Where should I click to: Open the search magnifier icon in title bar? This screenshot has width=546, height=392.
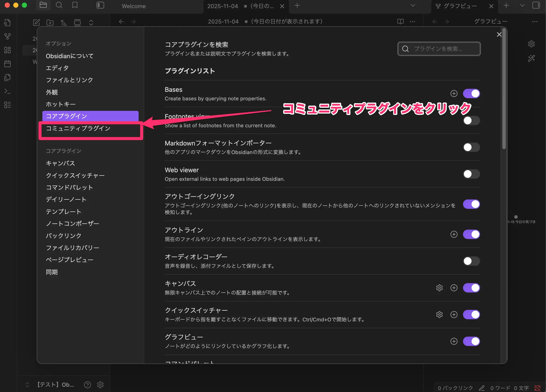[x=59, y=5]
